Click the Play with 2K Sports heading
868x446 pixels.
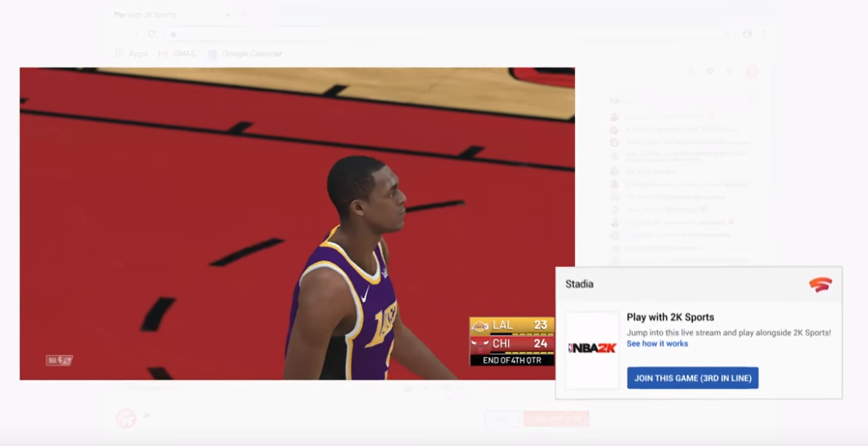tap(670, 317)
